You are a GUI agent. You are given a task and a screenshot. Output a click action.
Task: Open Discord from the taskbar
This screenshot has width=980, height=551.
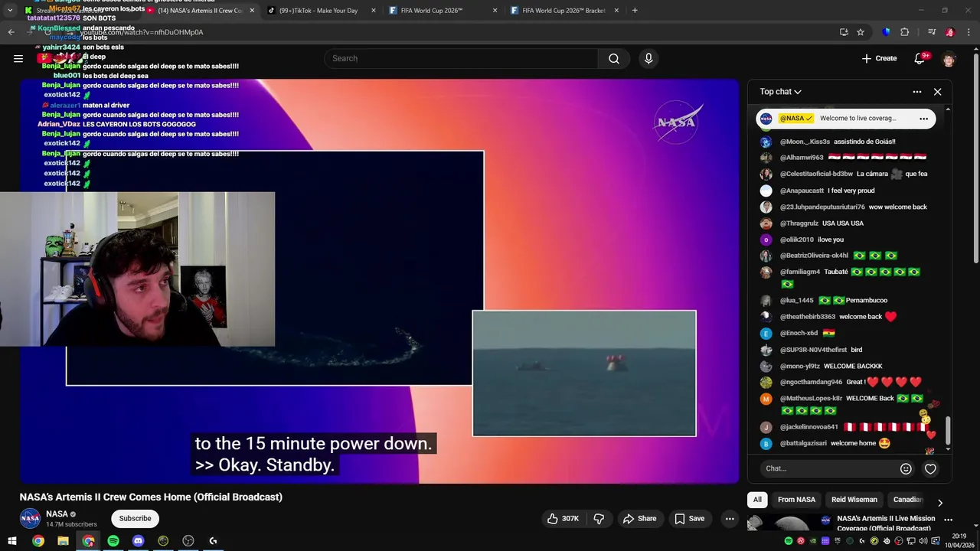click(138, 541)
